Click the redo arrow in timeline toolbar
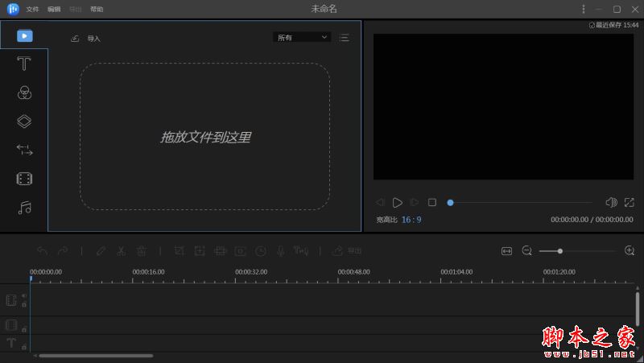Image resolution: width=644 pixels, height=363 pixels. [63, 250]
